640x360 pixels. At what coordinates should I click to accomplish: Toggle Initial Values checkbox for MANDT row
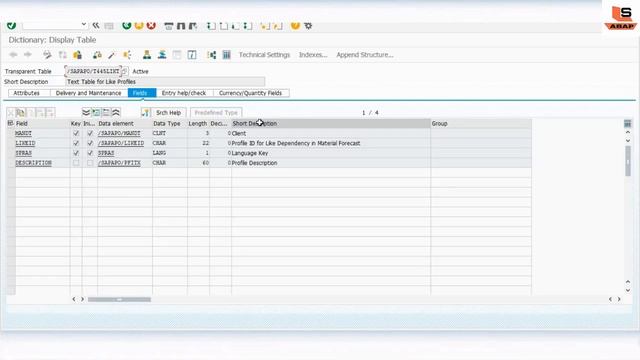coord(90,133)
